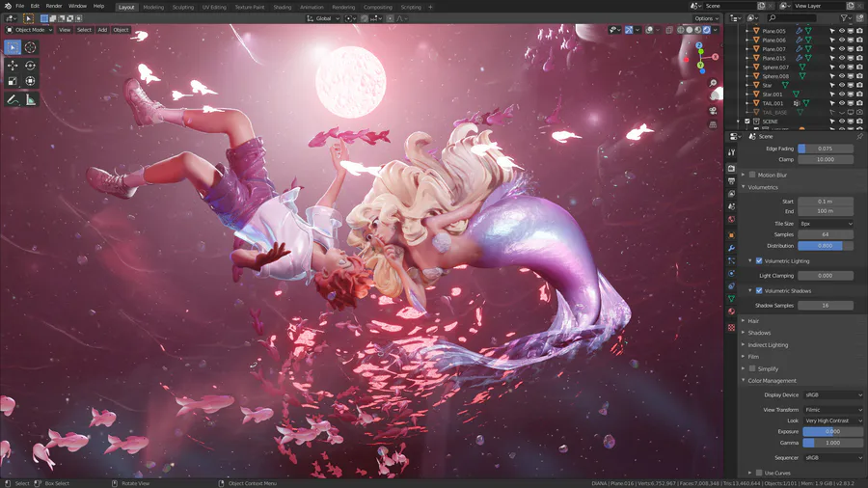Select the Select Box tool

pyautogui.click(x=13, y=47)
